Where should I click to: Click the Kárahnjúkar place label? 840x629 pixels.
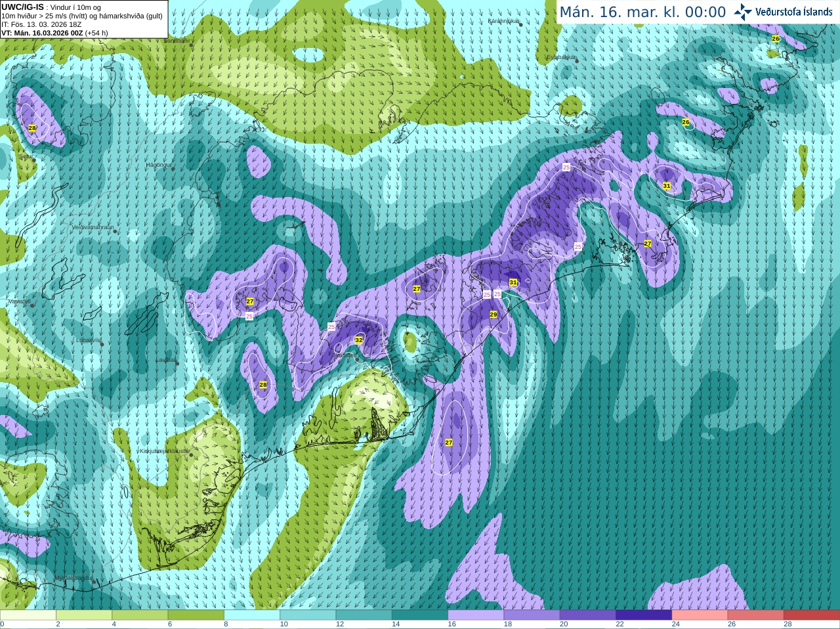pyautogui.click(x=504, y=21)
